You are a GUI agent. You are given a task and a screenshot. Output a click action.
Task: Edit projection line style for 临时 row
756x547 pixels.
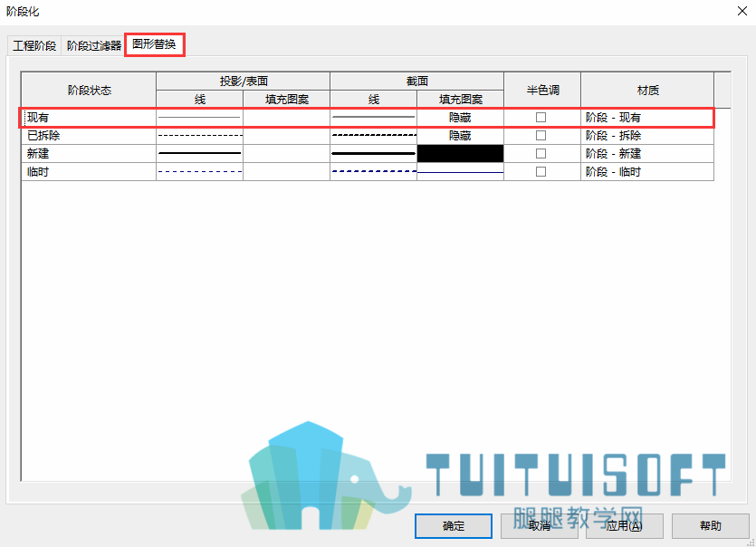[199, 172]
